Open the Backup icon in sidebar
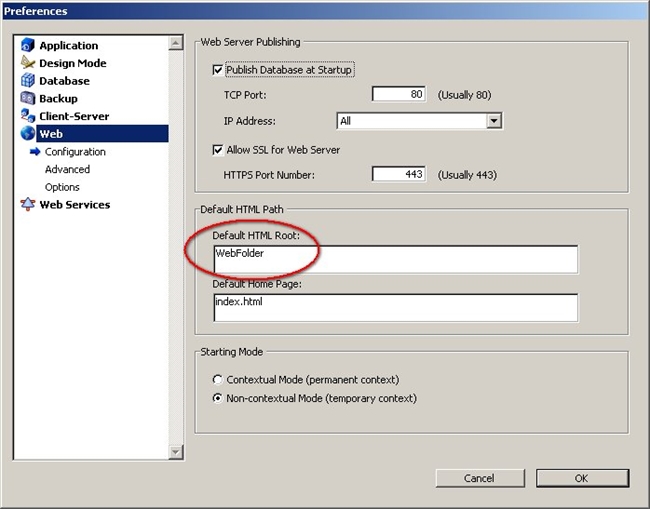This screenshot has height=509, width=650. 28,99
